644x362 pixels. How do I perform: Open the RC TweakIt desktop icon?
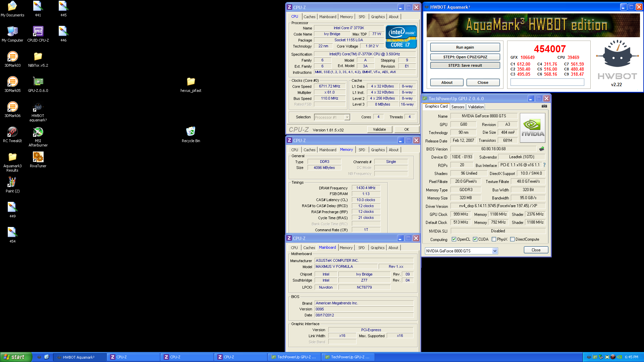(x=12, y=134)
